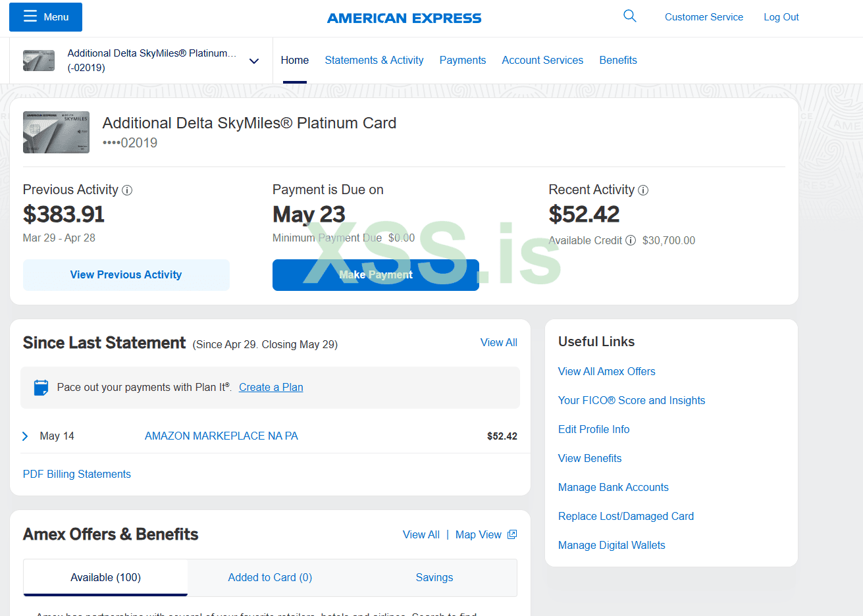The height and width of the screenshot is (616, 863).
Task: Open PDF Billing Statements link
Action: [77, 474]
